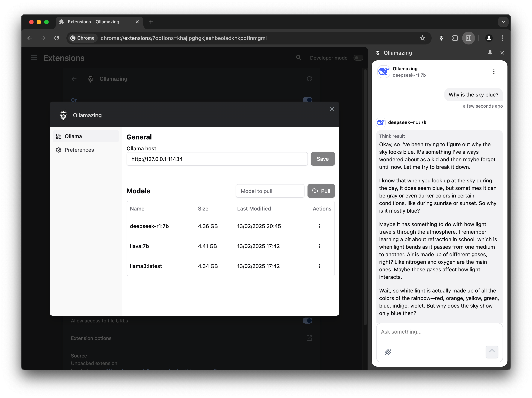Go back from Ollamazing extension details
The image size is (532, 398).
pos(74,79)
